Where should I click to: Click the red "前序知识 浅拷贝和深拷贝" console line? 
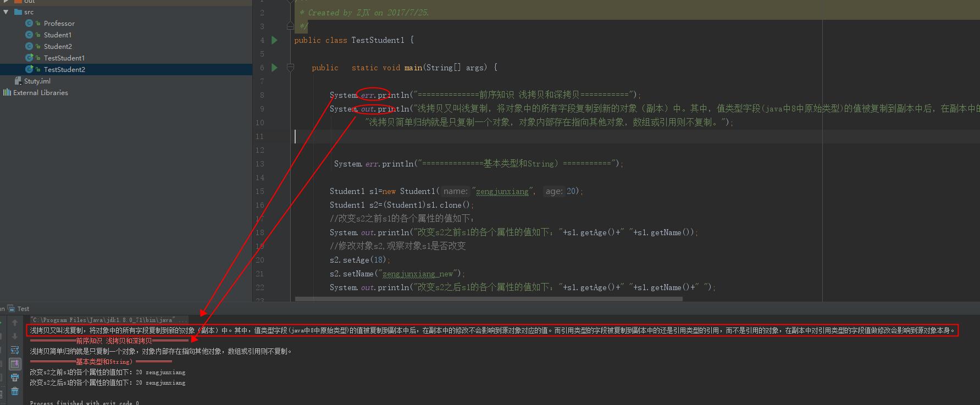click(x=109, y=341)
